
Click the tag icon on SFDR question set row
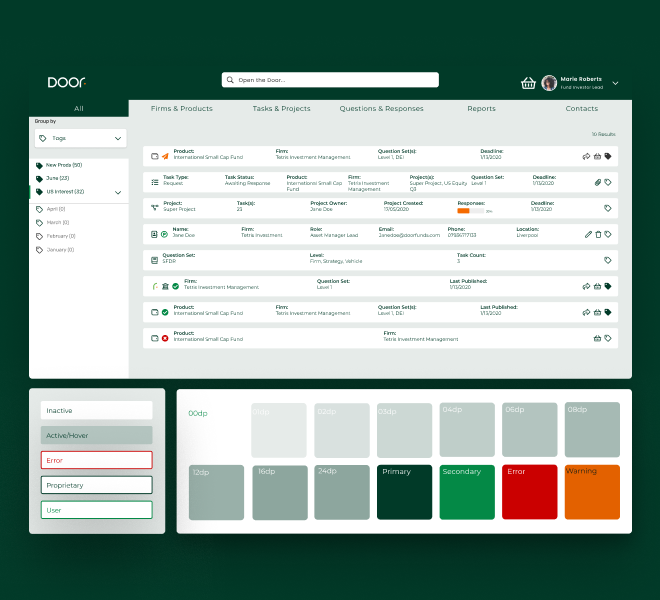click(x=608, y=260)
